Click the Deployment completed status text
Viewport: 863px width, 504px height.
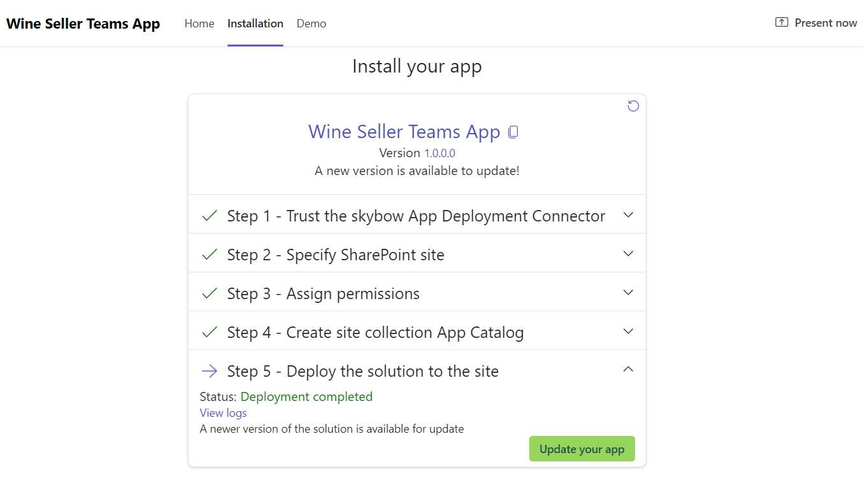pos(306,397)
